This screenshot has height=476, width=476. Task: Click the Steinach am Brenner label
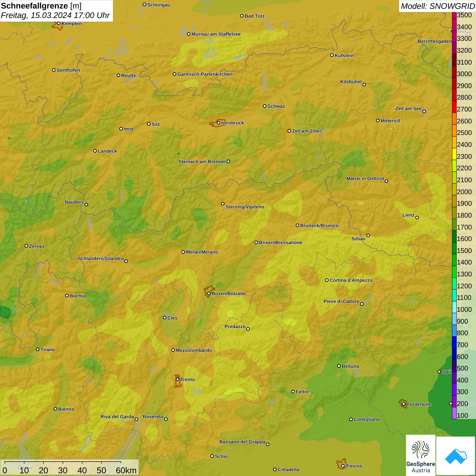coord(202,161)
